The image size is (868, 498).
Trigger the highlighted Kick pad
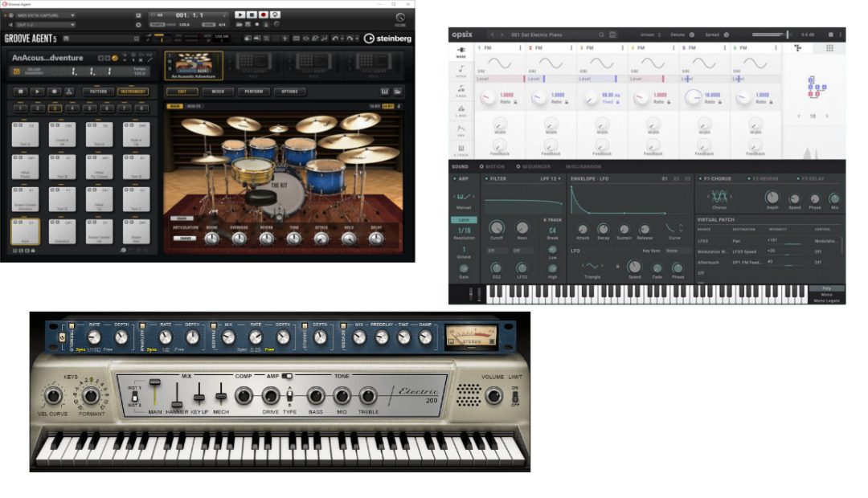point(26,231)
